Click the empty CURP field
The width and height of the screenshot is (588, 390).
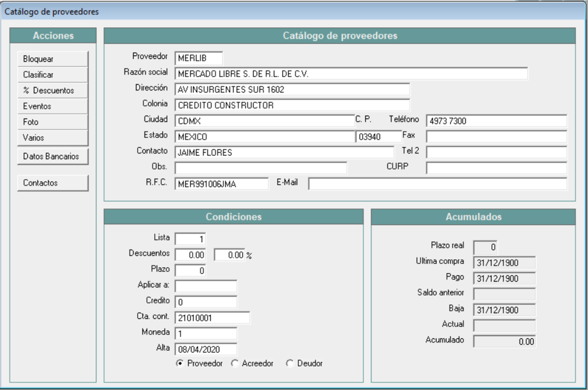(496, 168)
